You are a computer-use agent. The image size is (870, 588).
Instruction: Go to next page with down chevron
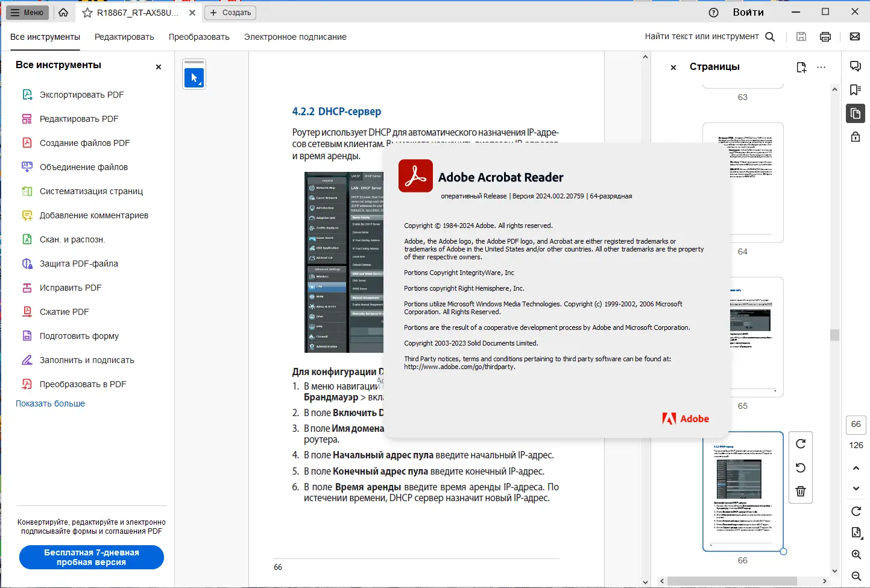pyautogui.click(x=856, y=488)
